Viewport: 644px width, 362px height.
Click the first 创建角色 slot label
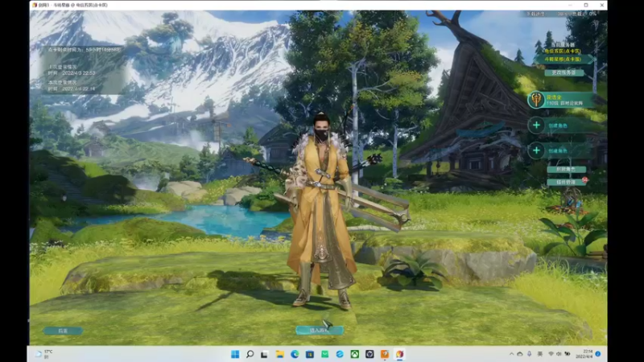click(x=558, y=125)
